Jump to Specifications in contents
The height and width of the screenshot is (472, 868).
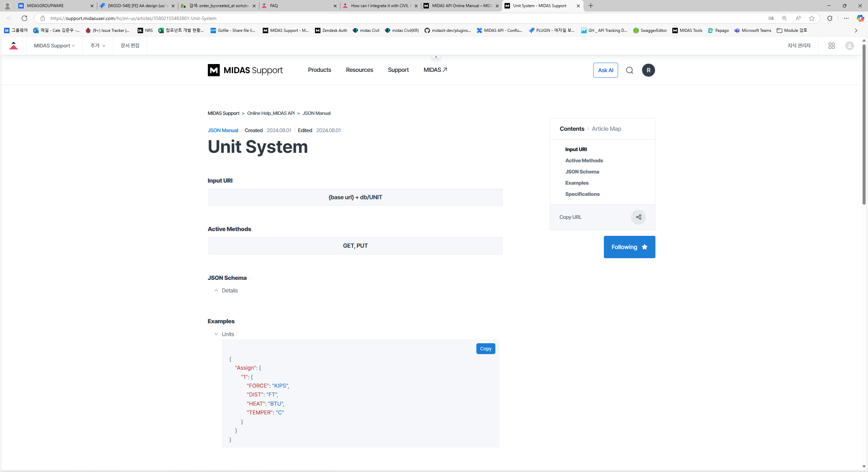(582, 194)
